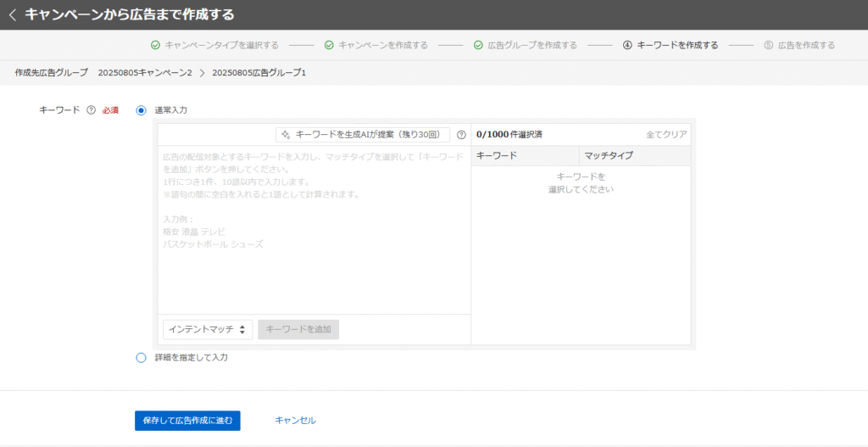This screenshot has width=868, height=447.
Task: Click the キーワードを追加 button
Action: (x=298, y=329)
